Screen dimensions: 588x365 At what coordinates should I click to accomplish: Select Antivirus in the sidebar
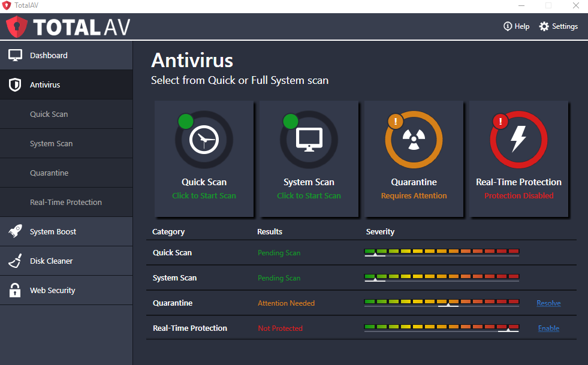pyautogui.click(x=67, y=85)
